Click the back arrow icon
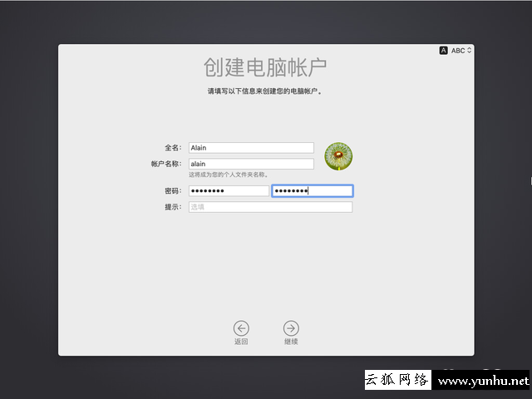The width and height of the screenshot is (532, 399). [241, 328]
